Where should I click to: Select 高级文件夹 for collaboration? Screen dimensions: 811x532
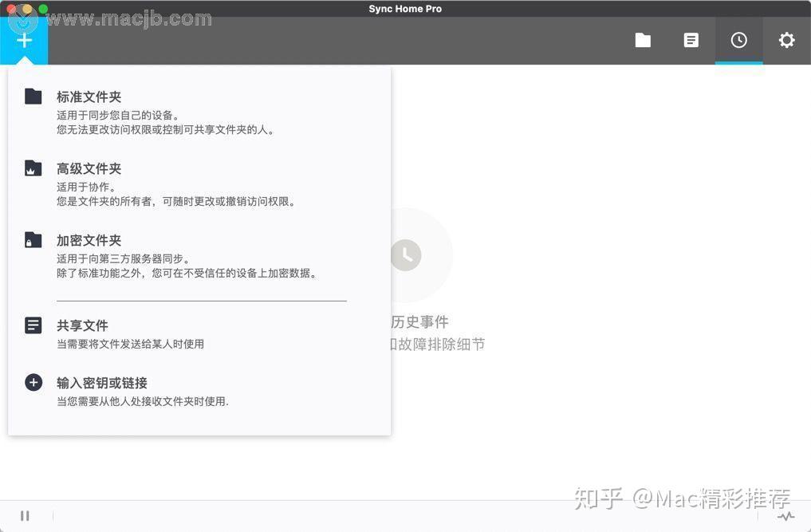(x=89, y=168)
